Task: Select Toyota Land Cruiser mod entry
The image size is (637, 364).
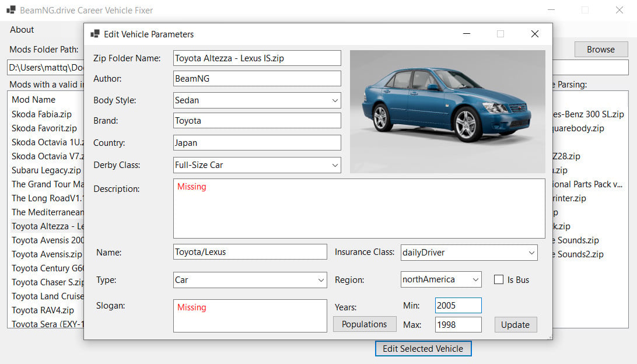Action: (x=47, y=296)
